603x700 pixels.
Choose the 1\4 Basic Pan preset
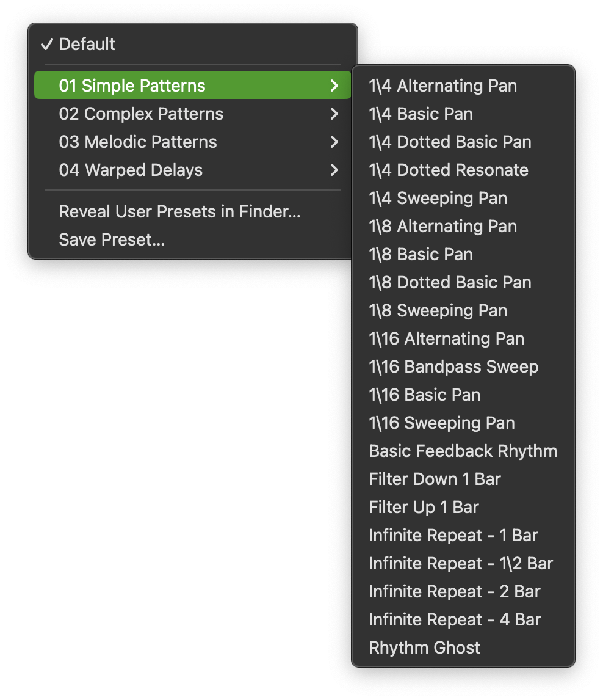463,114
